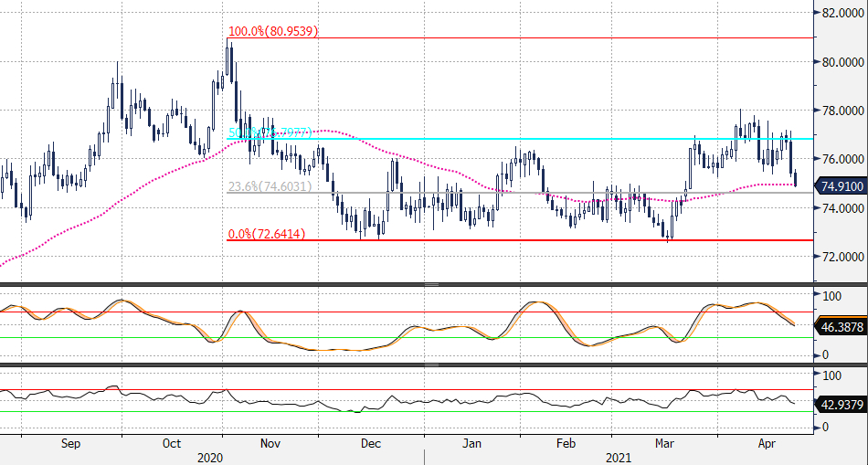Select the Mar month label
This screenshot has height=465, width=868.
coord(665,443)
